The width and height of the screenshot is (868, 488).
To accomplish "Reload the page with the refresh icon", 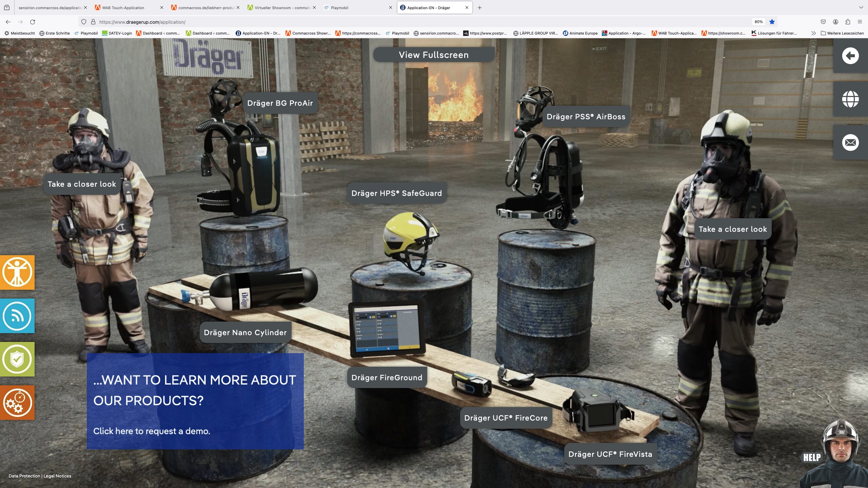I will (x=33, y=22).
